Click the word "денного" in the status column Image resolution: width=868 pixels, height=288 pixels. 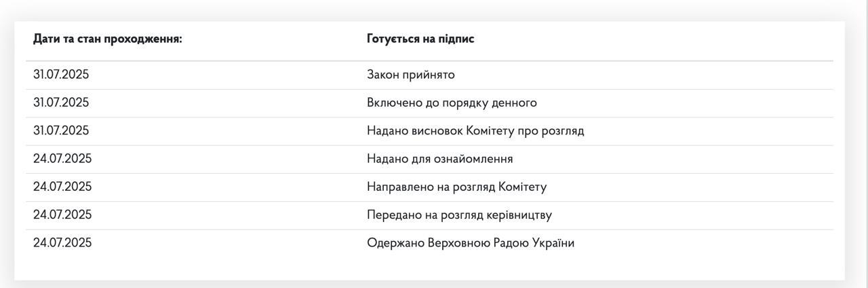(x=514, y=103)
